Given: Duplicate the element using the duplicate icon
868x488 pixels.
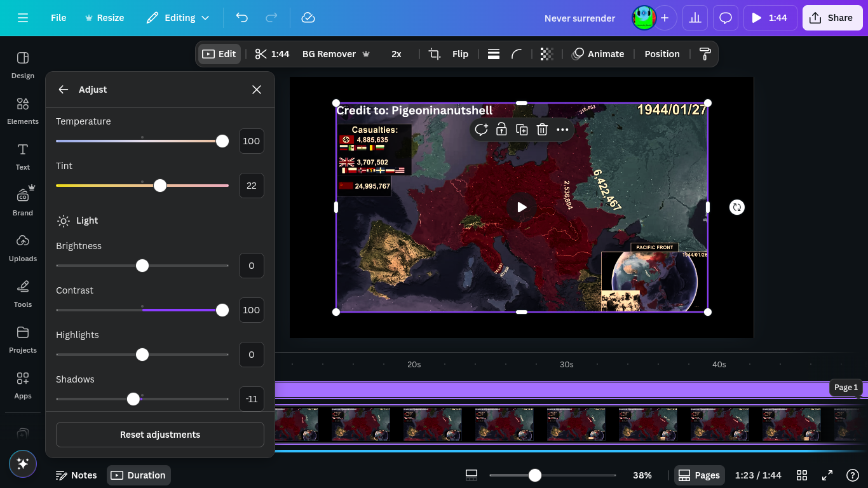Looking at the screenshot, I should [522, 130].
